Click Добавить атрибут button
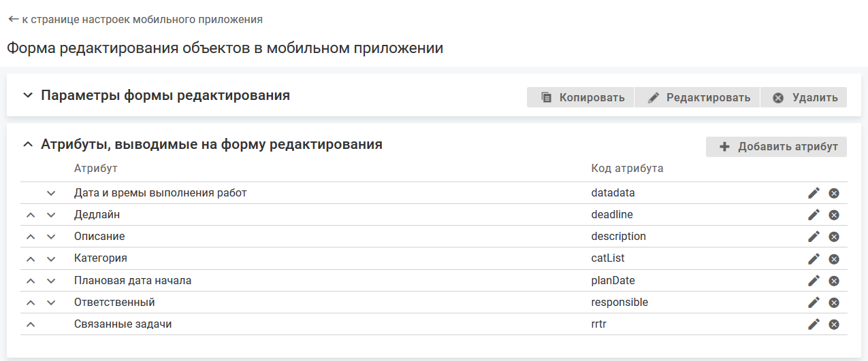This screenshot has width=868, height=361. click(x=776, y=147)
